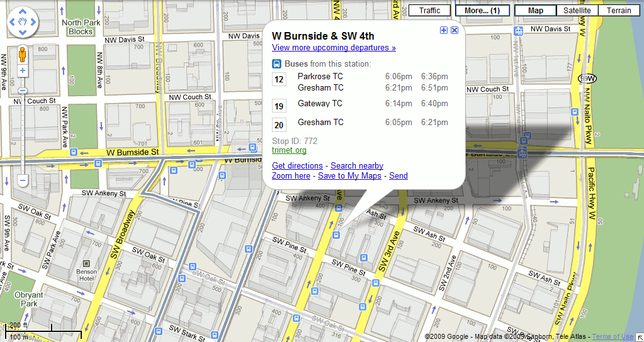This screenshot has height=342, width=644.
Task: Click the Obryant Park label
Action: pyautogui.click(x=29, y=299)
